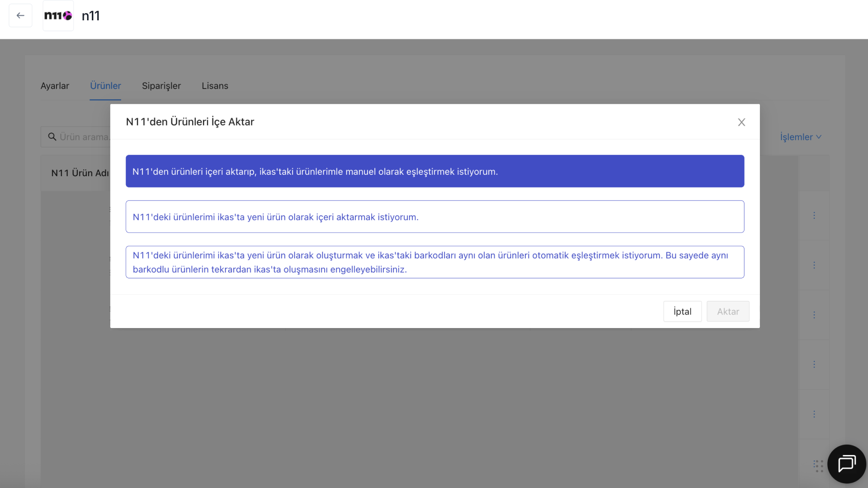Open the İşlemler dropdown
The image size is (868, 488).
point(801,137)
